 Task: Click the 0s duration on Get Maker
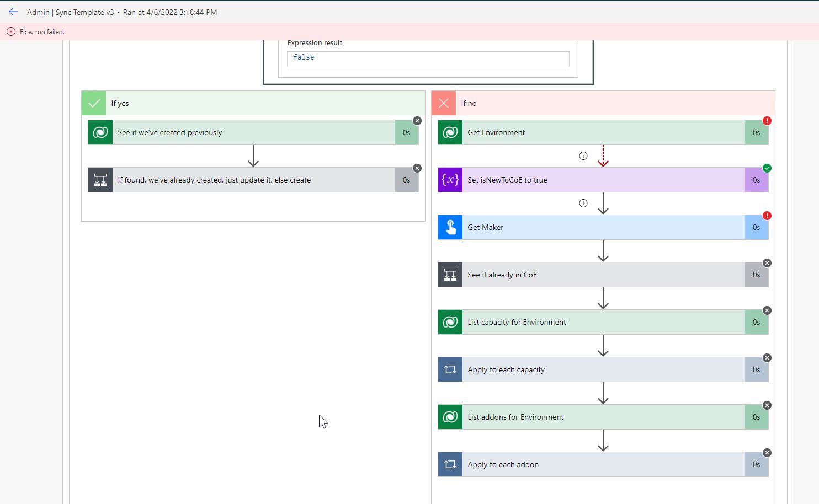point(757,227)
